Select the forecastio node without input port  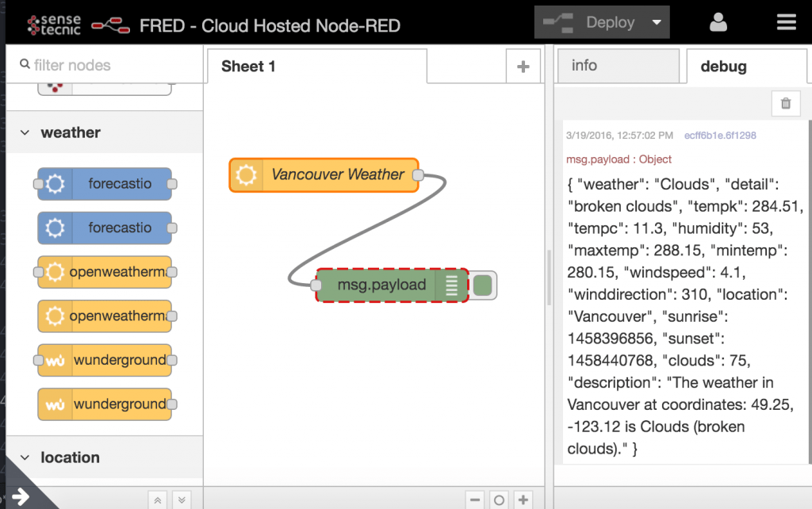[105, 228]
